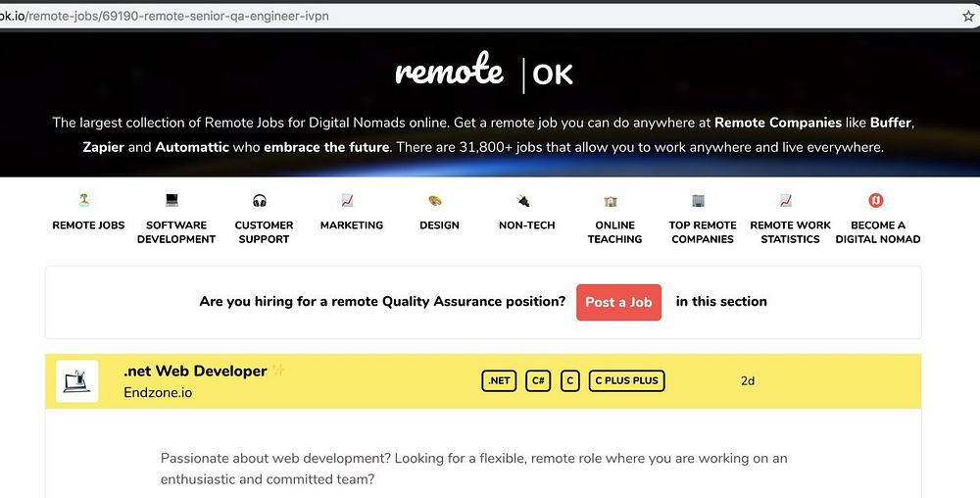Click the Zapier company mention
980x498 pixels.
pos(104,147)
